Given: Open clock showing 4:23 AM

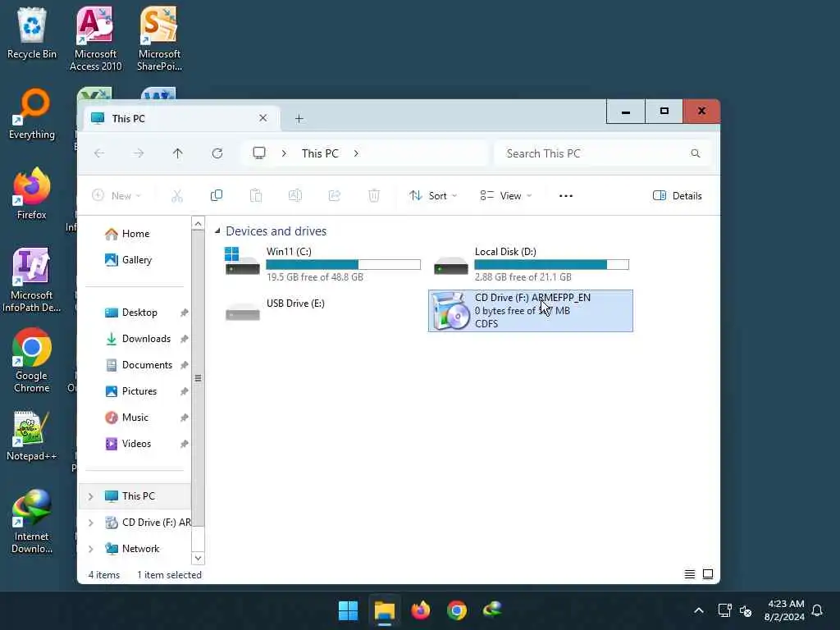Looking at the screenshot, I should pyautogui.click(x=784, y=610).
